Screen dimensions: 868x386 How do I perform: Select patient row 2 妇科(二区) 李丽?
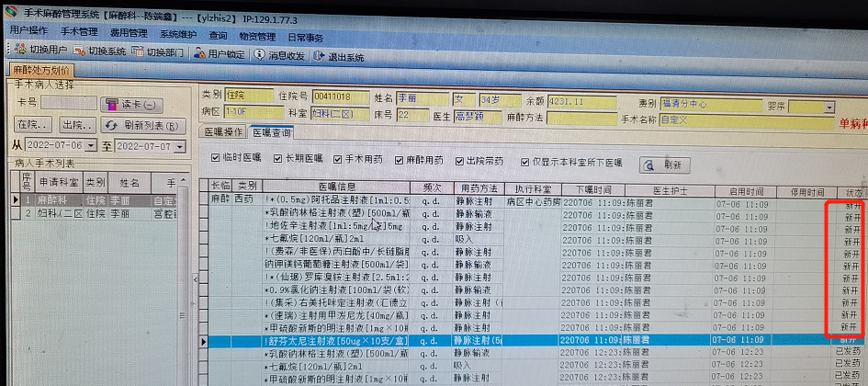pos(101,213)
